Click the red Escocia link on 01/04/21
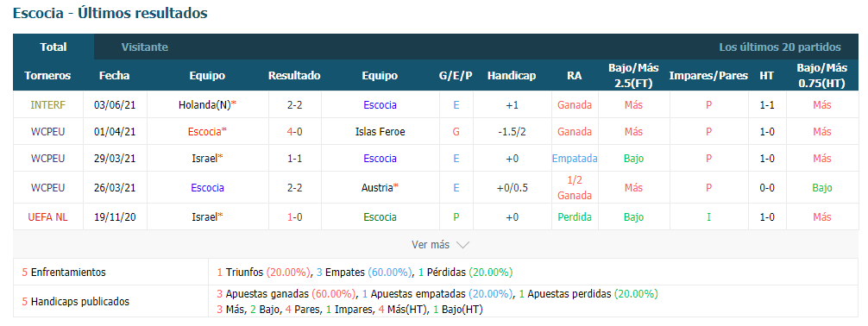The width and height of the screenshot is (868, 326). click(x=207, y=132)
